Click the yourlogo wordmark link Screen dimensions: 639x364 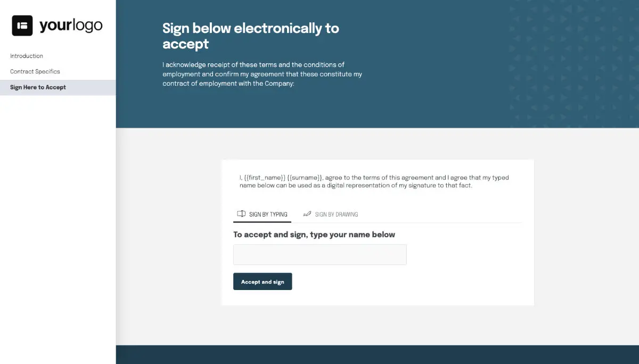coord(70,24)
